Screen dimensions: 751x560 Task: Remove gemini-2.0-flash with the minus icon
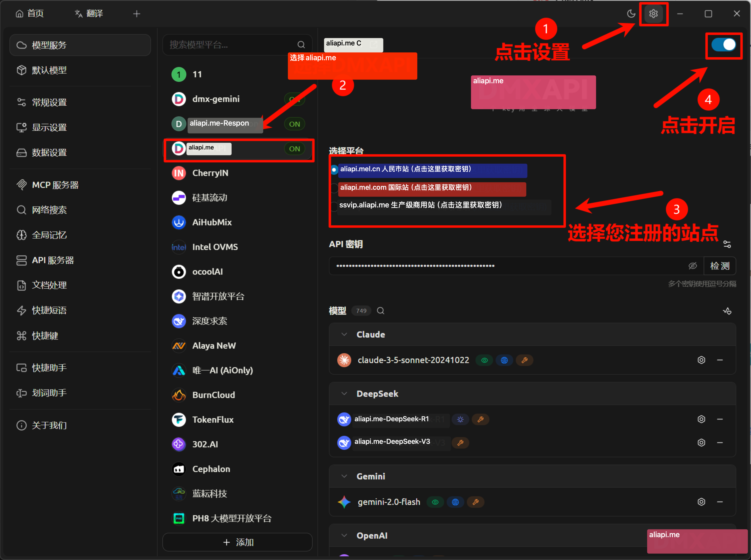(x=720, y=502)
